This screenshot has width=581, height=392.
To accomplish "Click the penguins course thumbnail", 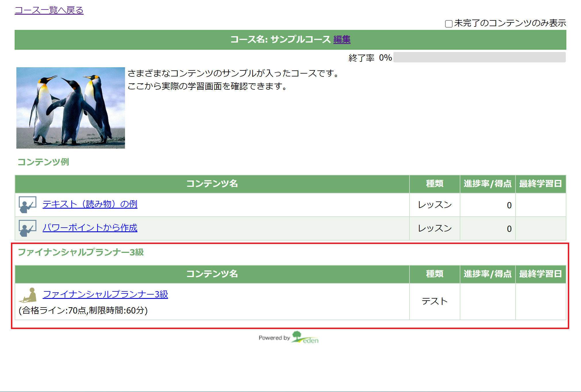I will [71, 108].
